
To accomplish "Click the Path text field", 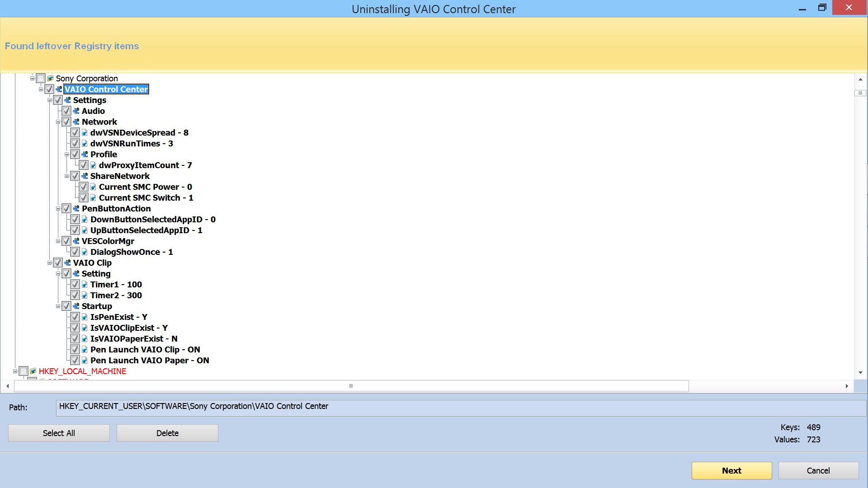I will pos(460,407).
